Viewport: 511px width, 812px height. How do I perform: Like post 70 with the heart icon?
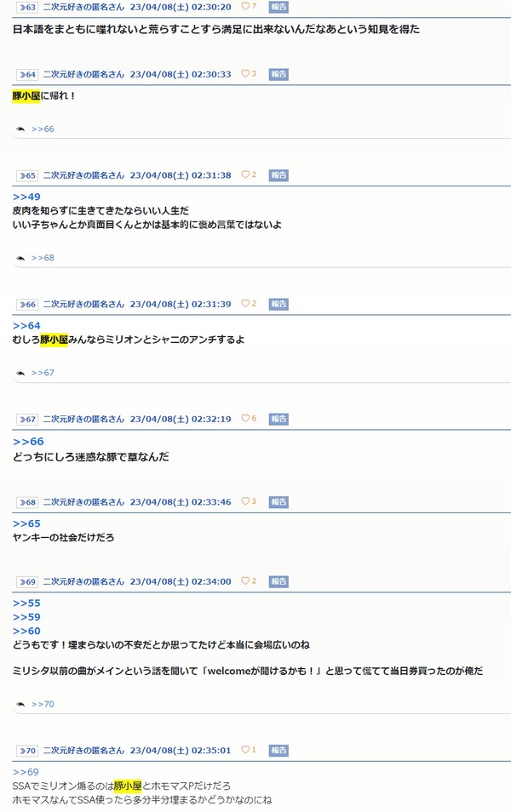[x=245, y=750]
